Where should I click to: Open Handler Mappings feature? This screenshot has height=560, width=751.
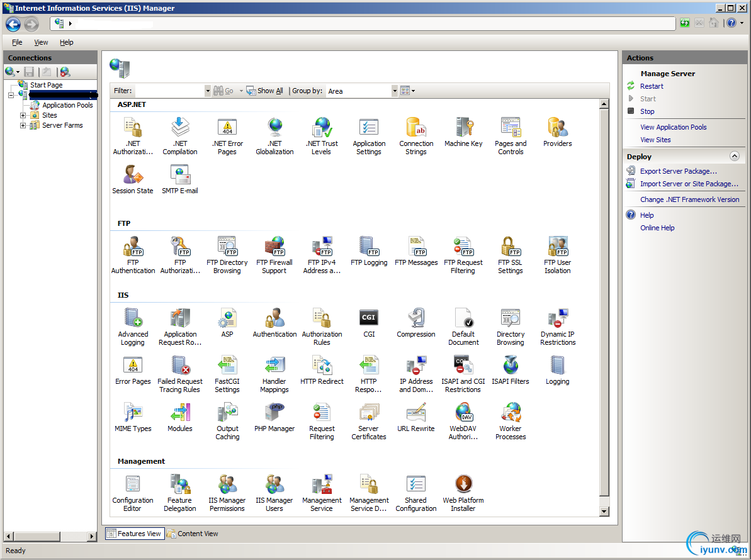point(274,374)
